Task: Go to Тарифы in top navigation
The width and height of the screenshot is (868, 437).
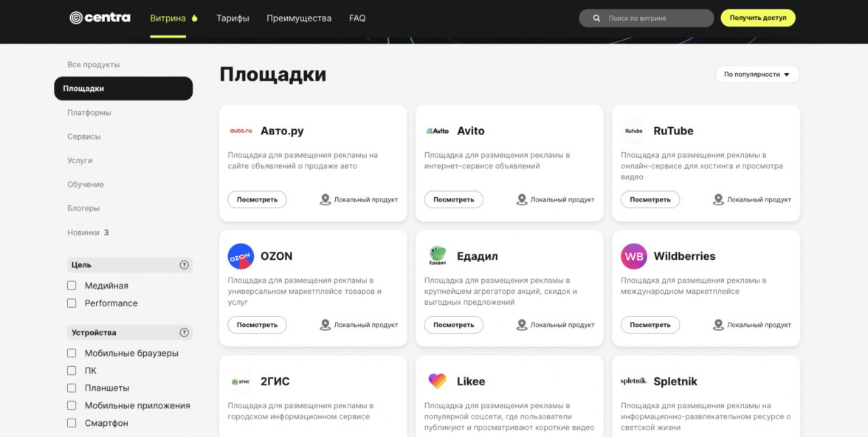Action: point(232,18)
